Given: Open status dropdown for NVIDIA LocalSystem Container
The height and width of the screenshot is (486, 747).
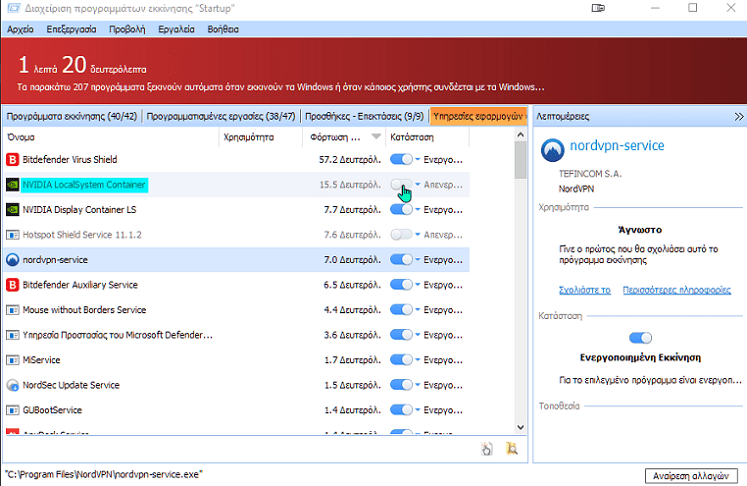Looking at the screenshot, I should [x=418, y=185].
